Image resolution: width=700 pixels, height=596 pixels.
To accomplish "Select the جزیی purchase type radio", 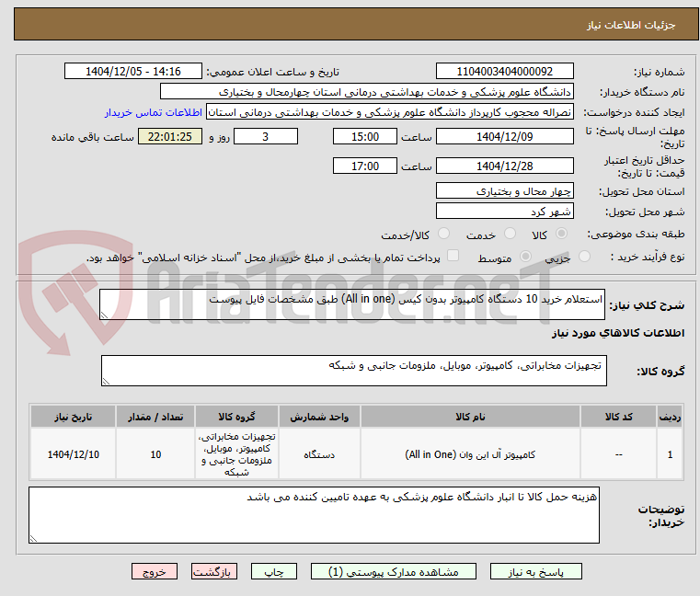I will point(584,257).
